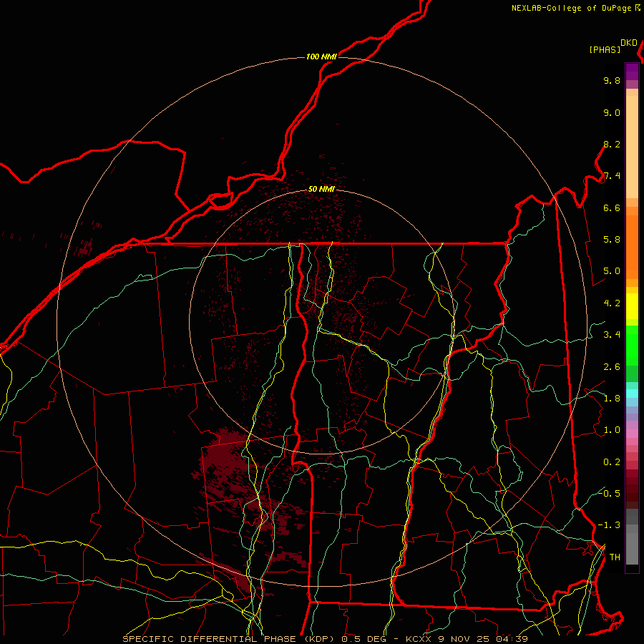
Task: Click the -1.3 scale value
Action: pyautogui.click(x=609, y=525)
